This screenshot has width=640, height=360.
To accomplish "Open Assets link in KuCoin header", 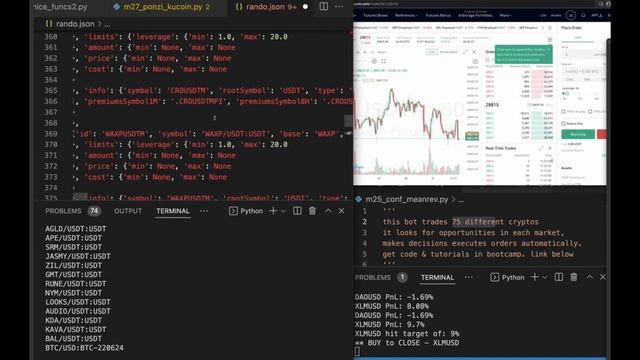I will pyautogui.click(x=556, y=16).
